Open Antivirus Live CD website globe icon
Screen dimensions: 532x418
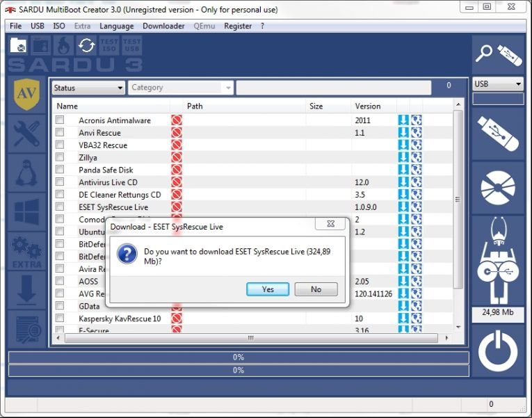pos(417,182)
